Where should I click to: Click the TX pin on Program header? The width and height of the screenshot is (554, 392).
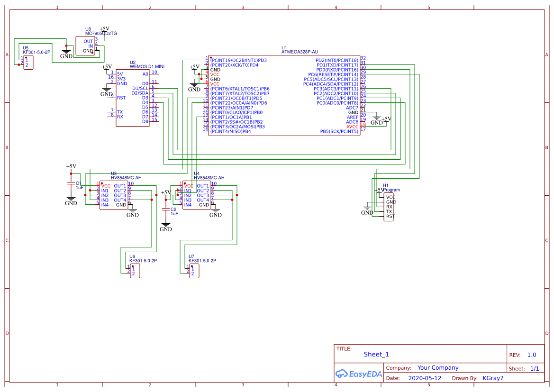[x=389, y=212]
